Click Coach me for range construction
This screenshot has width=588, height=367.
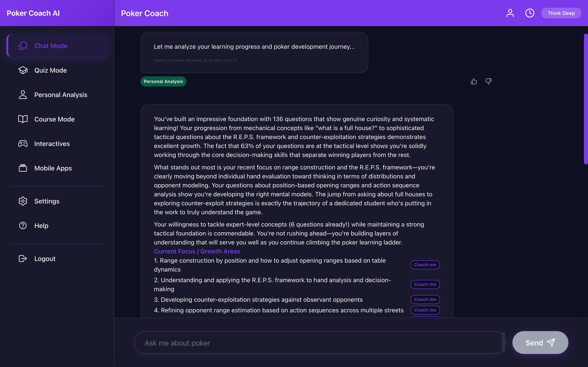(425, 265)
